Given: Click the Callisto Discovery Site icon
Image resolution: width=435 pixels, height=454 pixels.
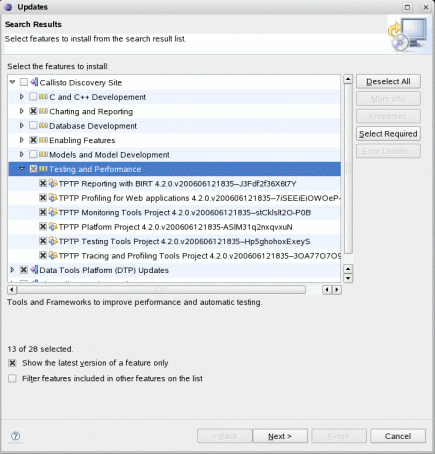Looking at the screenshot, I should (x=34, y=82).
